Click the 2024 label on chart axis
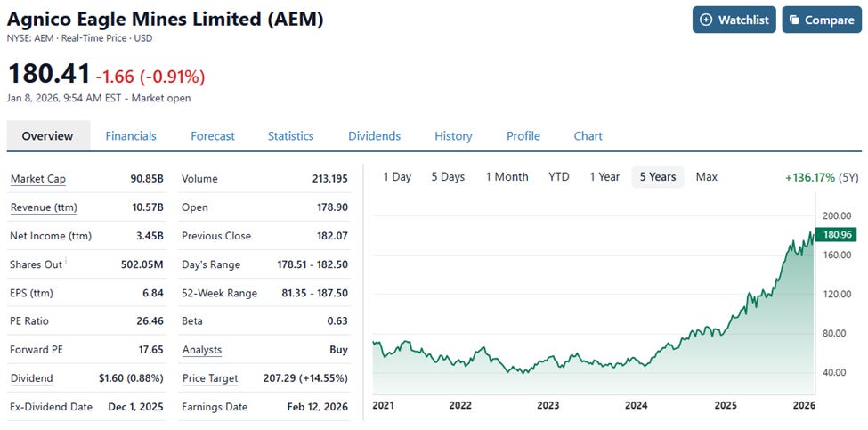 pyautogui.click(x=636, y=406)
